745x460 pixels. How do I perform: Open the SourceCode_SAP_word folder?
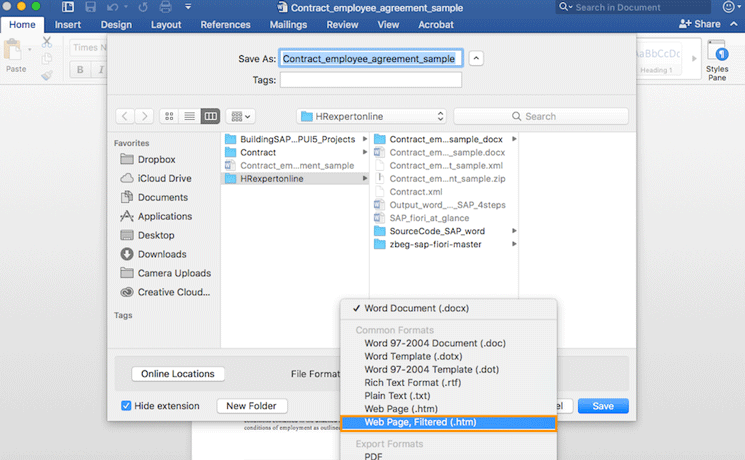[x=445, y=231]
